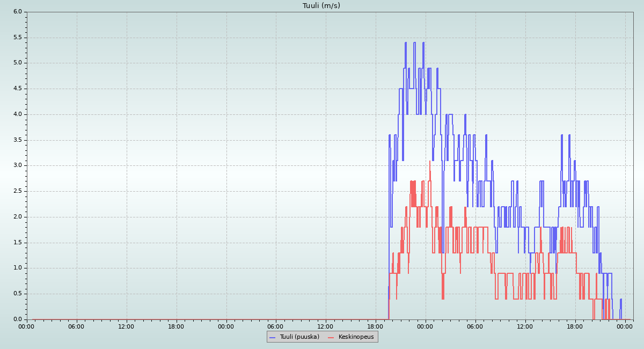Screen dimensions: 644x349
Task: Click the 1.0 y-axis tick label
Action: [18, 268]
